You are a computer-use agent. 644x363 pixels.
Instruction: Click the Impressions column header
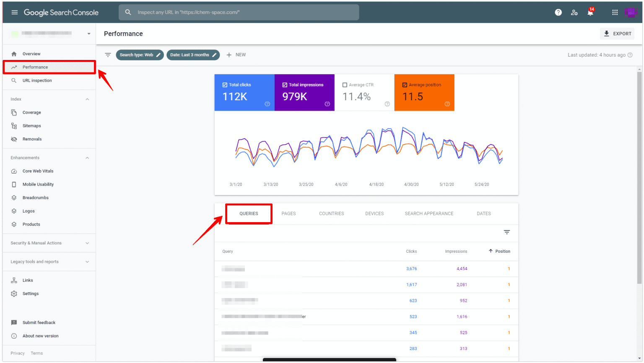(x=456, y=252)
